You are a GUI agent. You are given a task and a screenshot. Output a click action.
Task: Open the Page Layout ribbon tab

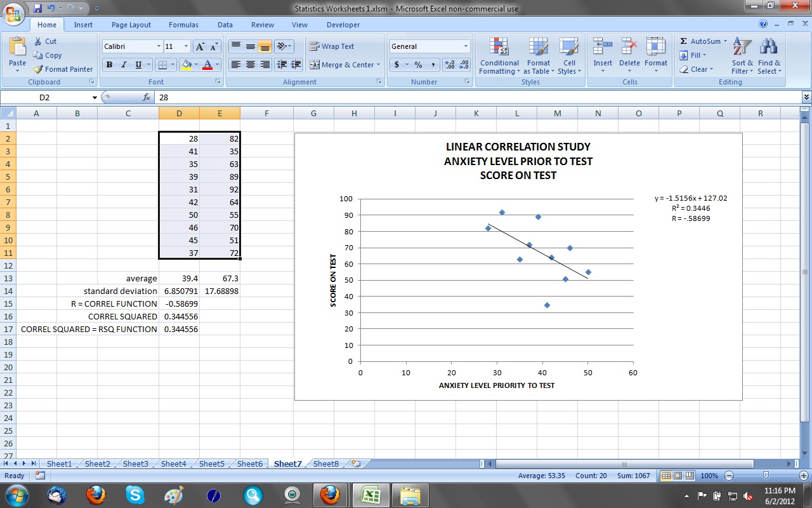click(131, 25)
